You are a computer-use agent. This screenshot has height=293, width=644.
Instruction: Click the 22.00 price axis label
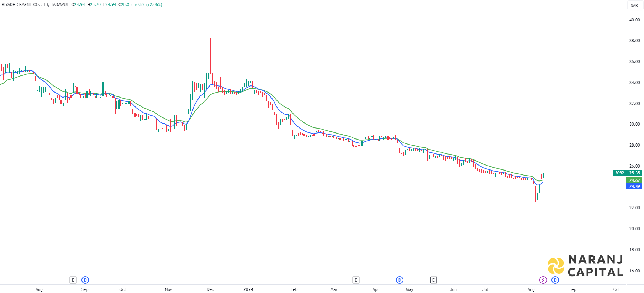tap(634, 208)
